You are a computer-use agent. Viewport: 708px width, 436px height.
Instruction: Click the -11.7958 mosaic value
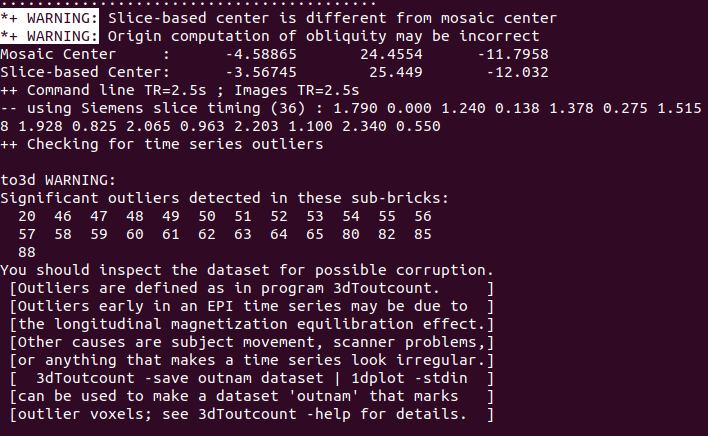[x=513, y=54]
